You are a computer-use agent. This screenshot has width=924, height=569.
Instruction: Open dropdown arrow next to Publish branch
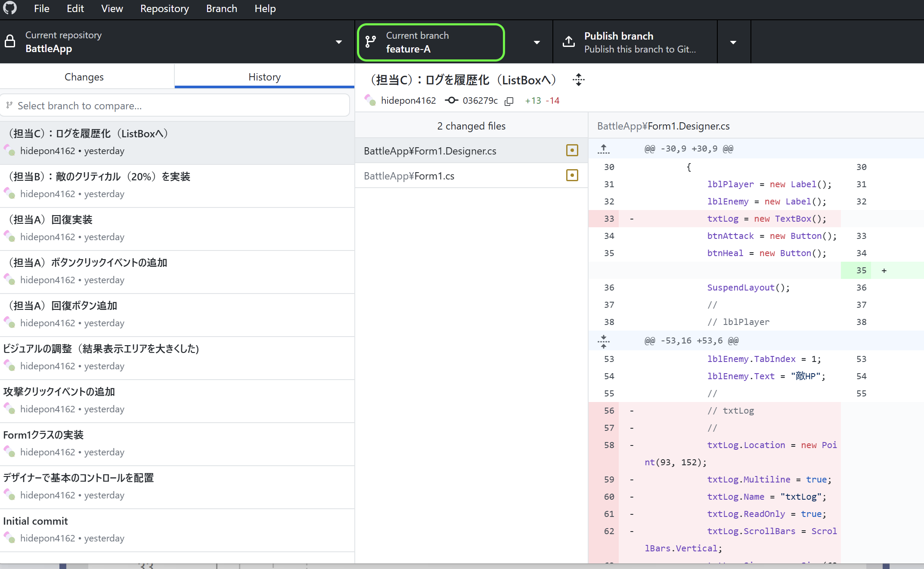[x=733, y=42]
